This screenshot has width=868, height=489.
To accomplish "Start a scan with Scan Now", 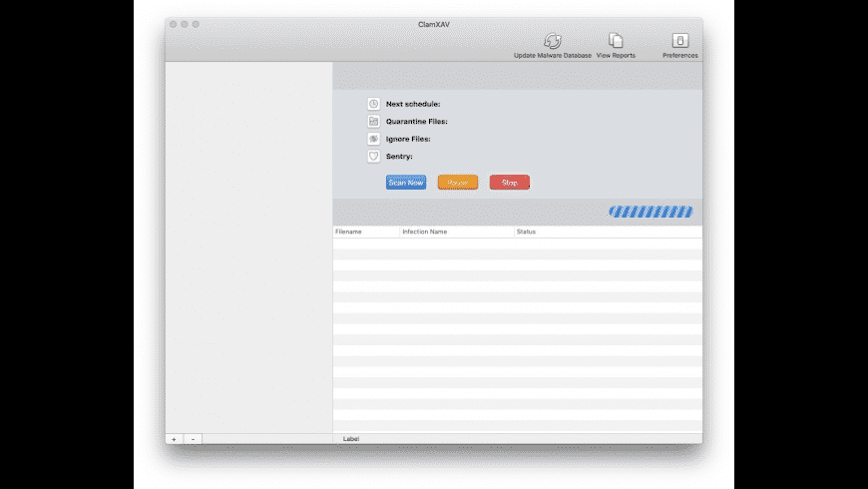I will pos(406,183).
